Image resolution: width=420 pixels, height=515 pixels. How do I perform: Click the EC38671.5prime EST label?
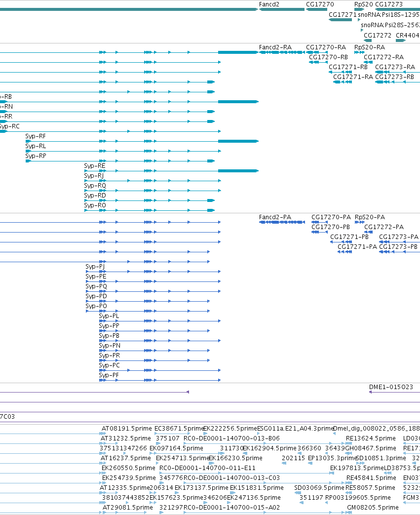coord(179,429)
